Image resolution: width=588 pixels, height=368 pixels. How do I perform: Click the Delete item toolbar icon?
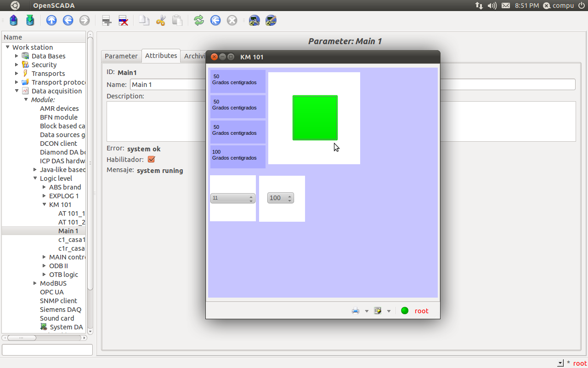point(123,20)
